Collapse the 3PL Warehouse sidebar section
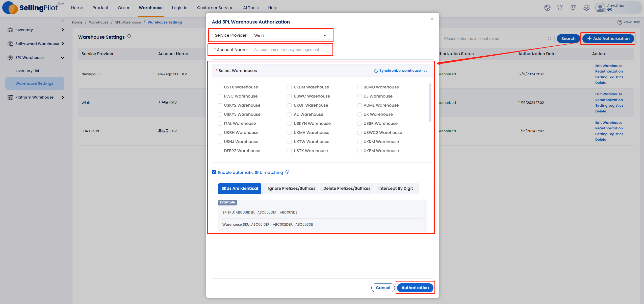 tap(36, 58)
